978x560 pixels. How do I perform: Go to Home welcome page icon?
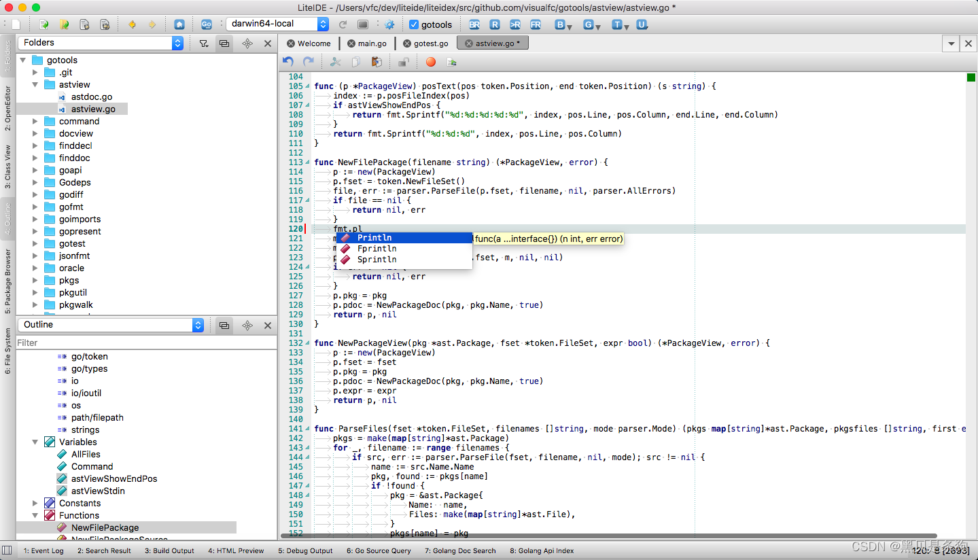179,24
